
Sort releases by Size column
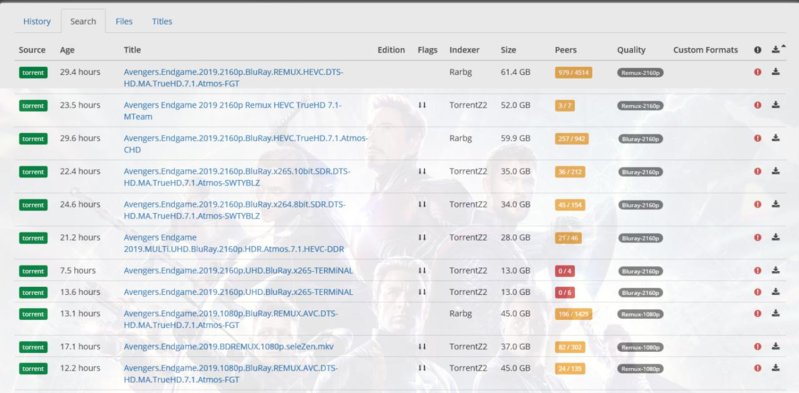pos(508,50)
